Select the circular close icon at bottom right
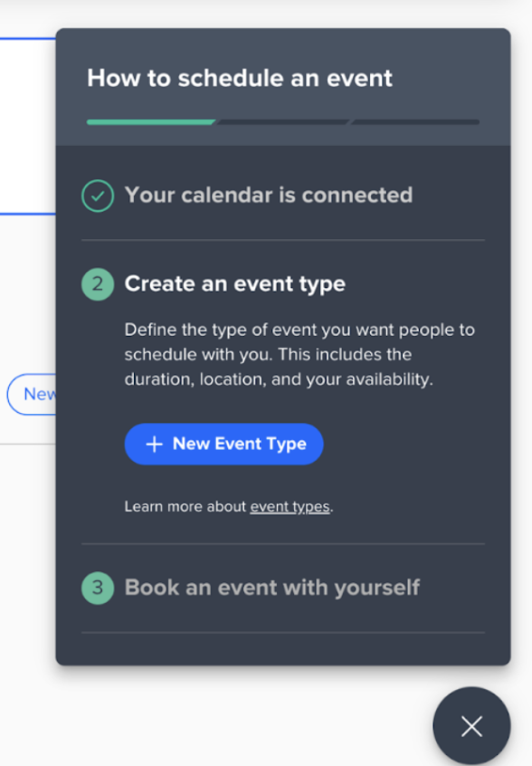This screenshot has height=766, width=532. 471,725
